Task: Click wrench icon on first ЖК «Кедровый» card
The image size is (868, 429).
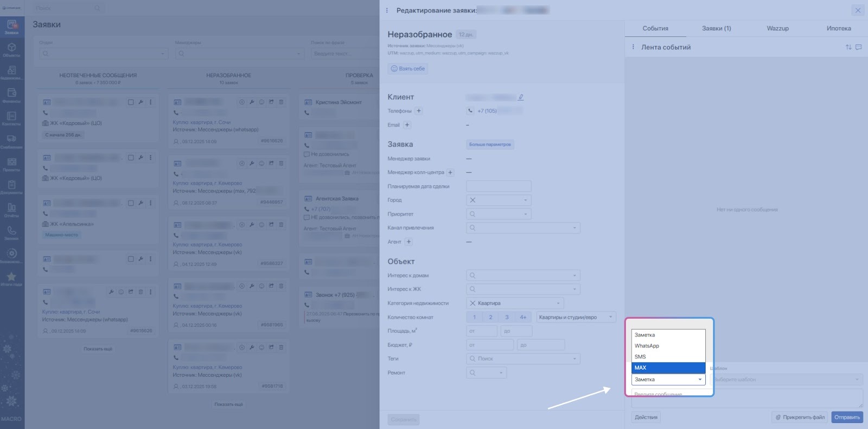Action: click(141, 102)
